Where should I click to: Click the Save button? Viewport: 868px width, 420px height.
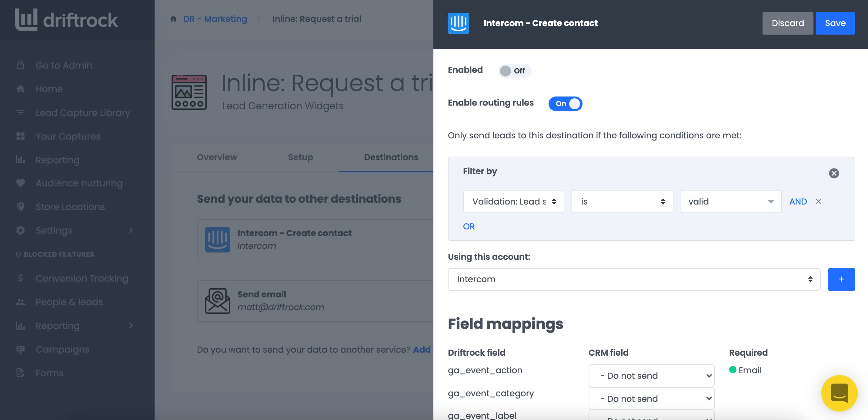835,23
